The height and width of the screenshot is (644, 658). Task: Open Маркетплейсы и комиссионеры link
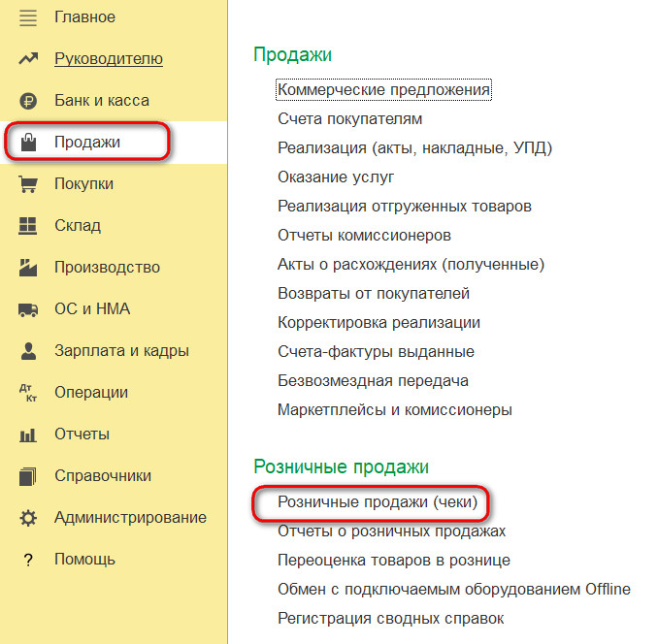395,410
